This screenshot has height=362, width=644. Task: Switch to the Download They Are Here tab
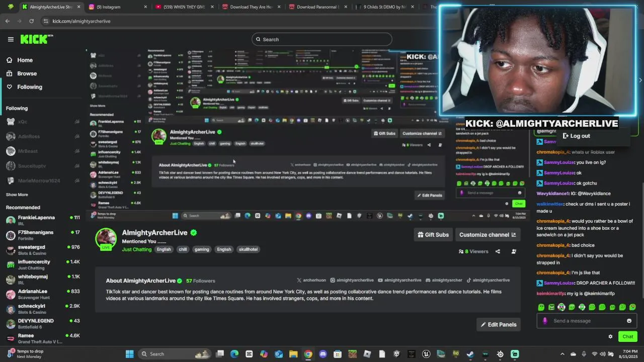(251, 7)
